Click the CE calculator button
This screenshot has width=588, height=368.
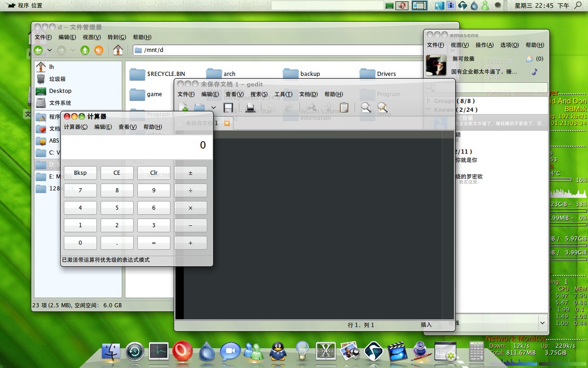point(117,173)
